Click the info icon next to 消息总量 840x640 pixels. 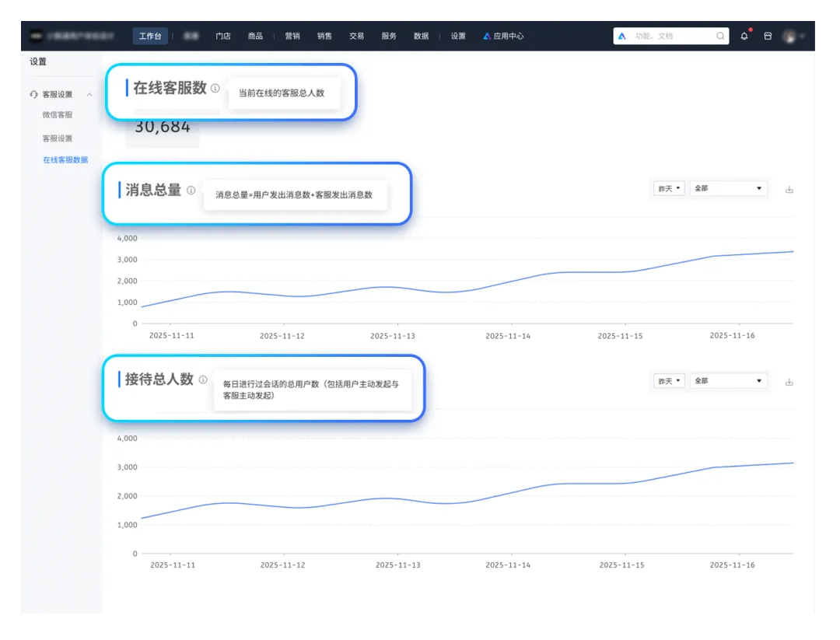[191, 191]
